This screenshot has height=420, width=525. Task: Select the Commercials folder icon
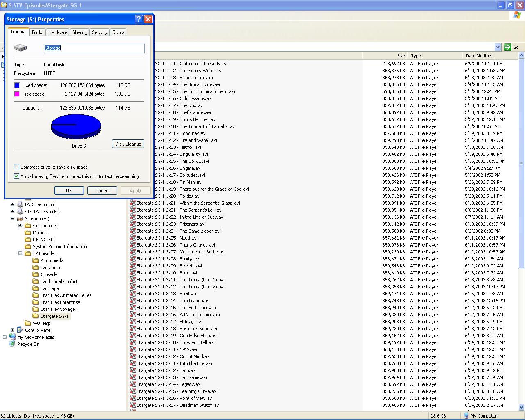coord(28,225)
